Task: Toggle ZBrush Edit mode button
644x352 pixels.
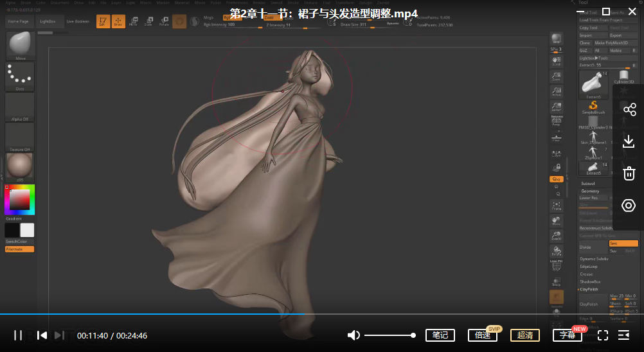Action: [x=103, y=21]
